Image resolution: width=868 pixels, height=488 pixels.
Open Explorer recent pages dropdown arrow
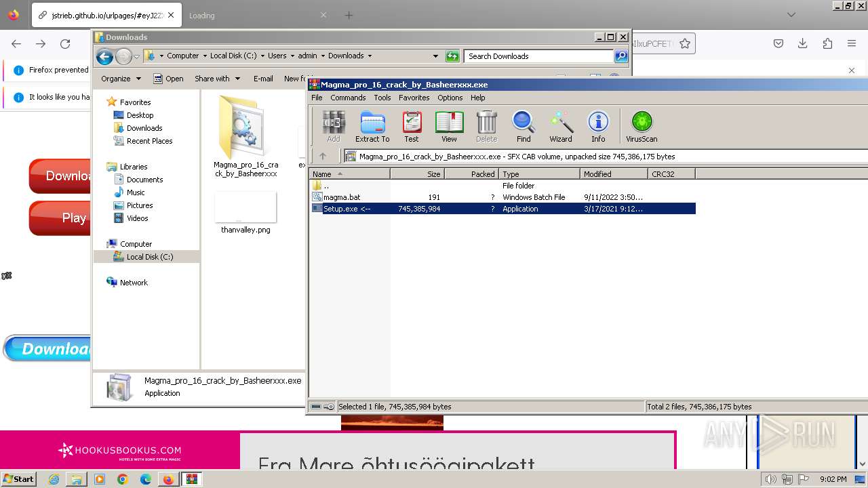(x=136, y=56)
